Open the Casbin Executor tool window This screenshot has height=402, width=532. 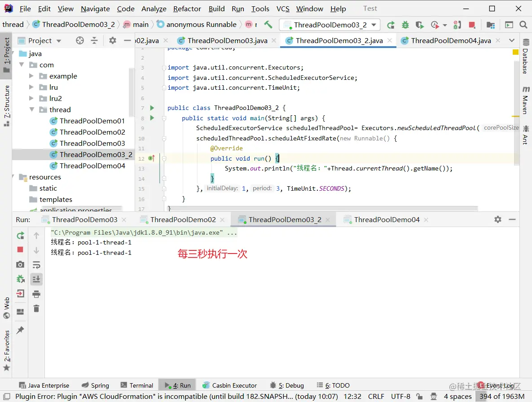(230, 385)
